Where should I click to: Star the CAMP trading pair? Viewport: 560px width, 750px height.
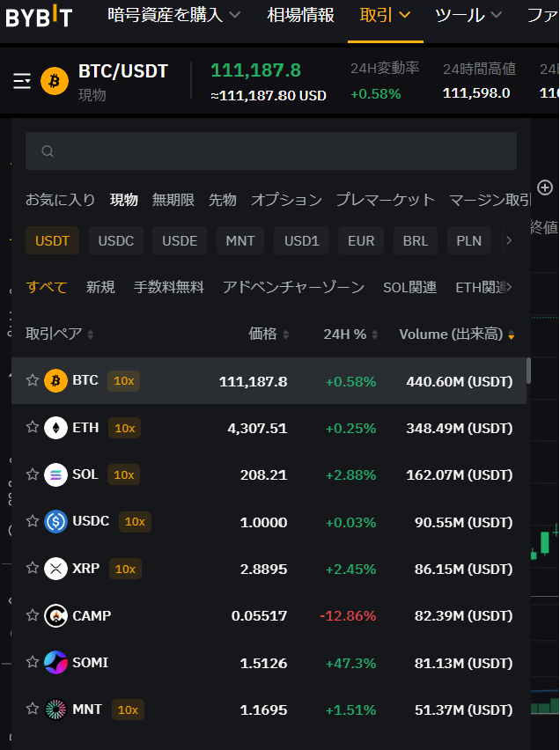pos(33,615)
